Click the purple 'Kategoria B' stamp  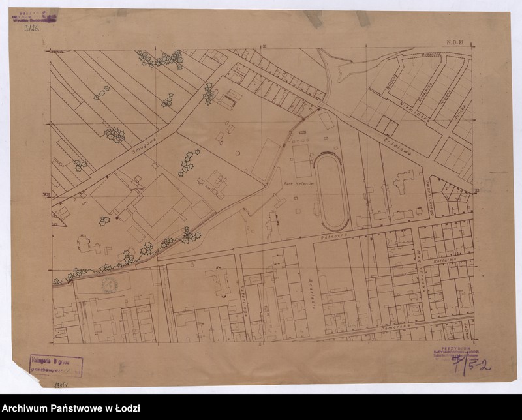click(x=55, y=366)
